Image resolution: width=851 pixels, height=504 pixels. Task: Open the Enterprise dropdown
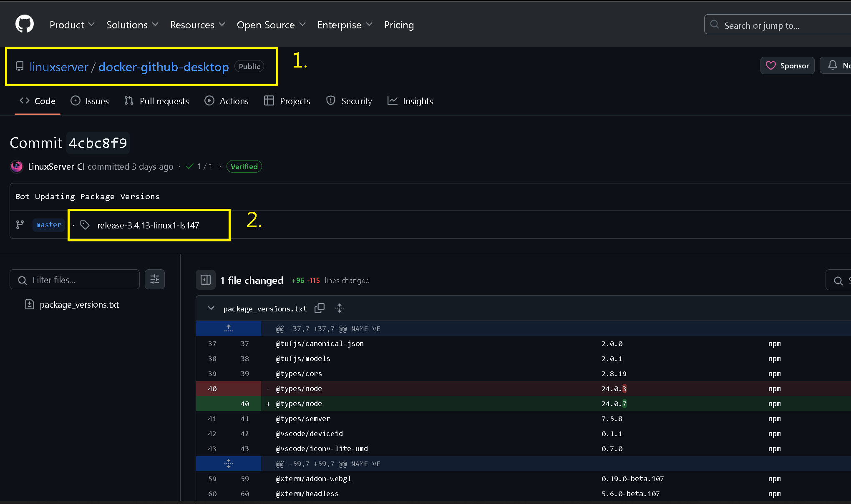(345, 25)
